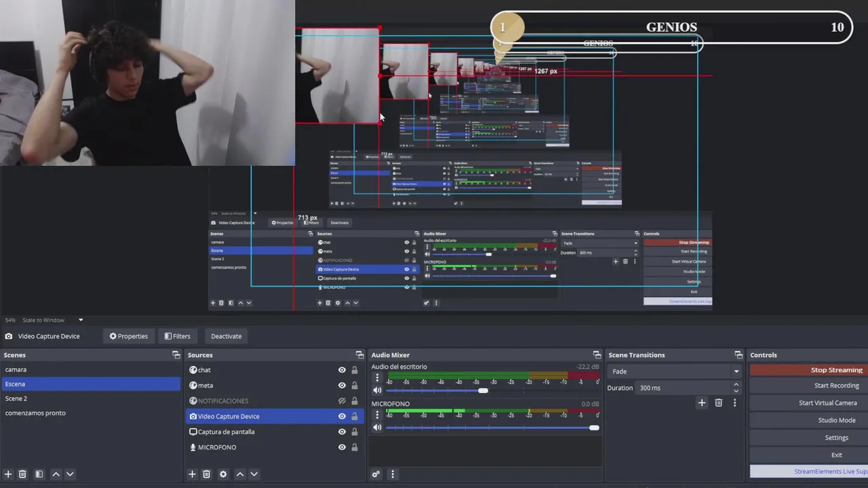Move selected source down in Sources
Screen dimensions: 868x488
(253, 474)
